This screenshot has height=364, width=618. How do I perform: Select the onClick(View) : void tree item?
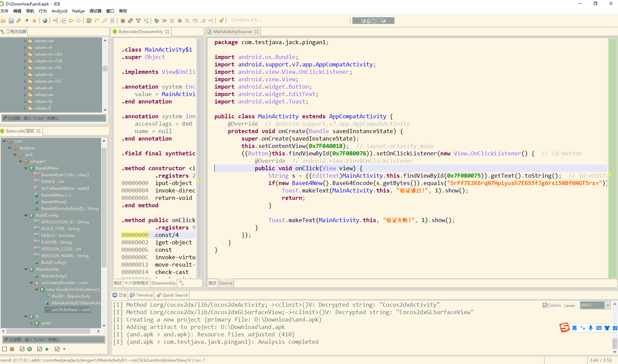click(71, 309)
